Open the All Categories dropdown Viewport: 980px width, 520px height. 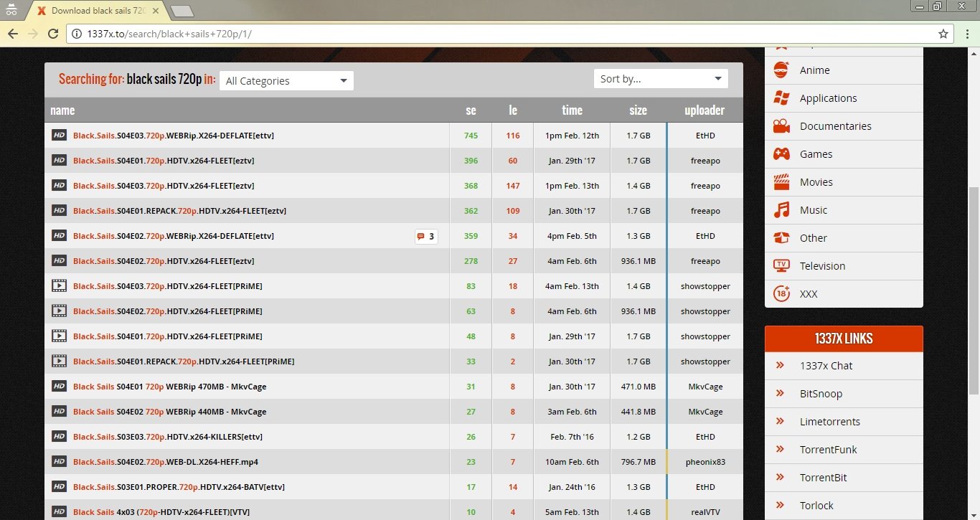[286, 80]
